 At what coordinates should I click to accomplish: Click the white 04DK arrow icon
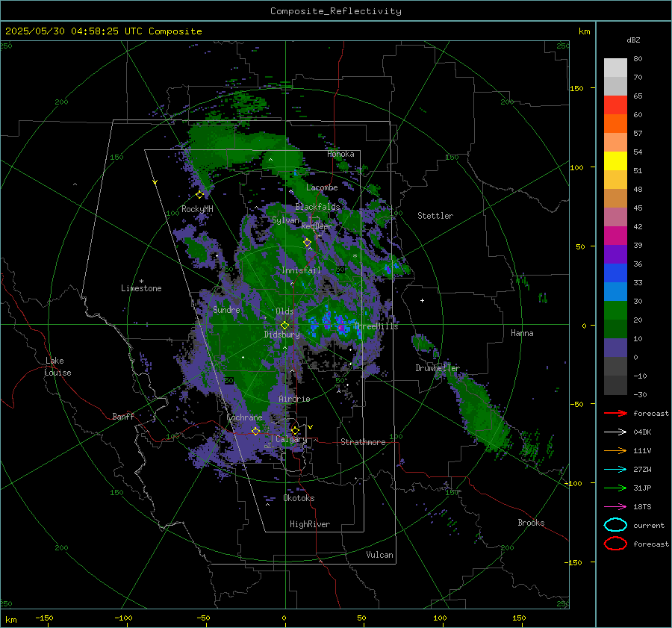615,432
